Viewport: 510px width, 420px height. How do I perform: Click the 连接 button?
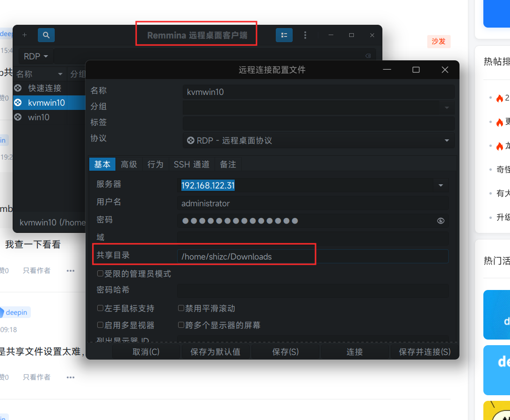click(354, 352)
